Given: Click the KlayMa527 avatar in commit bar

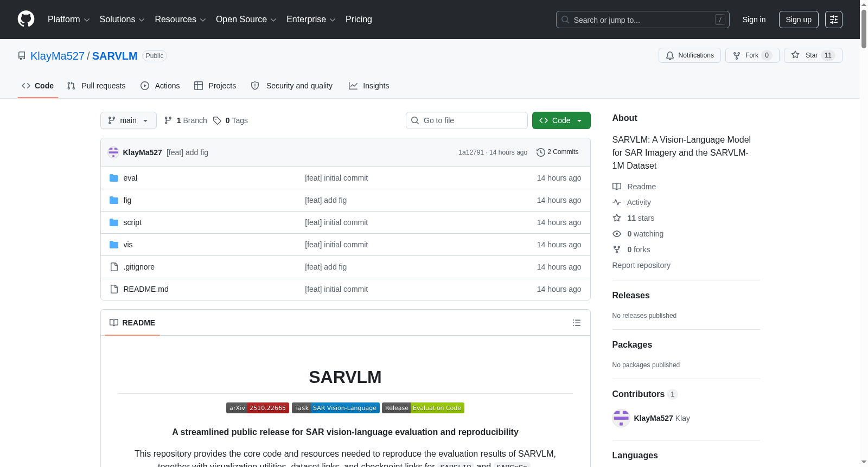Looking at the screenshot, I should pos(113,152).
